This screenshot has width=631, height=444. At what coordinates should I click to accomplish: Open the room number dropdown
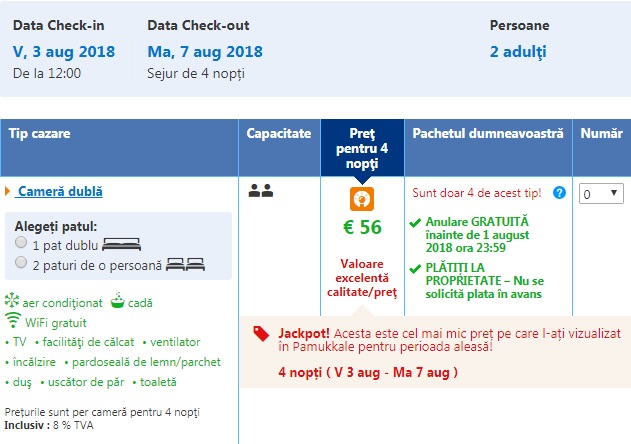coord(601,193)
